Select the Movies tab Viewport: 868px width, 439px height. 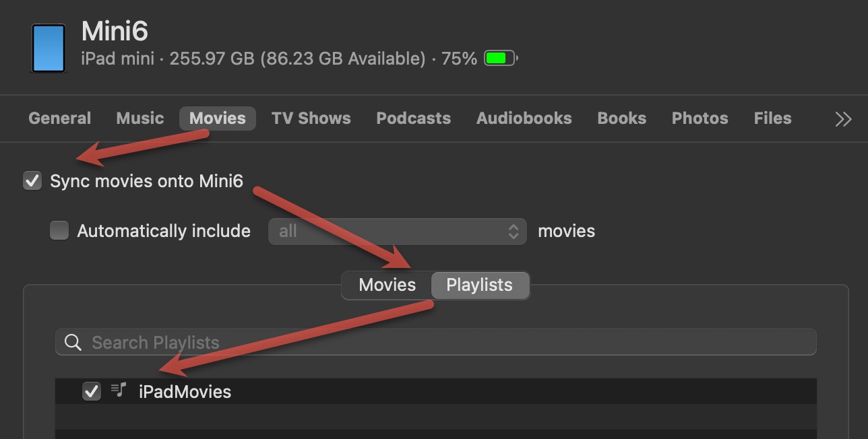point(218,119)
